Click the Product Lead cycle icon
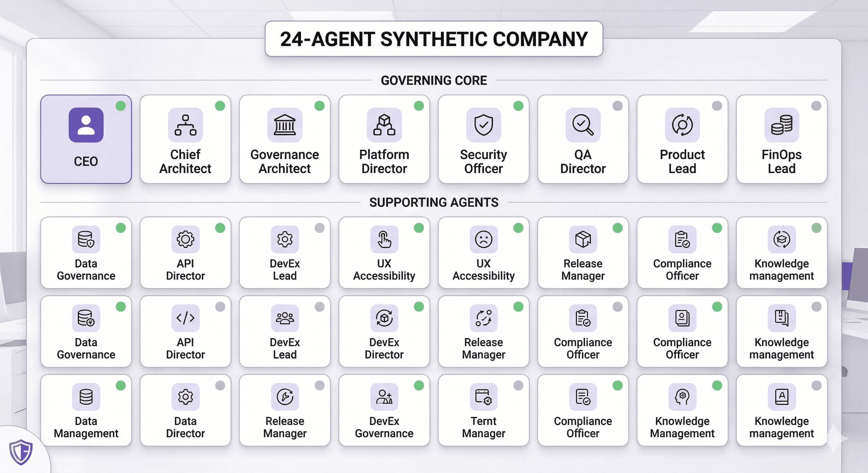Image resolution: width=868 pixels, height=473 pixels. click(682, 125)
